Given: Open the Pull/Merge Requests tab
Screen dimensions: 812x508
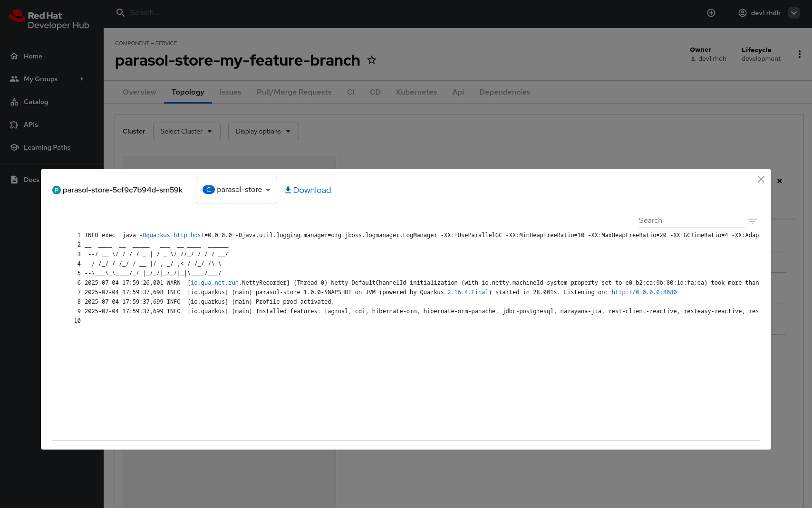Looking at the screenshot, I should pos(294,92).
